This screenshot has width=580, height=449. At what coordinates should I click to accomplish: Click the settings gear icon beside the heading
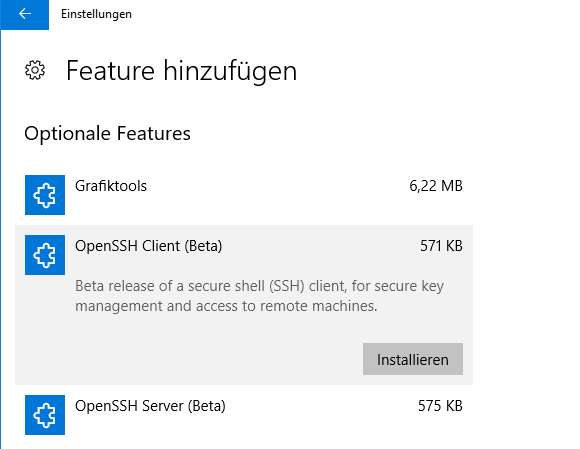click(x=35, y=70)
